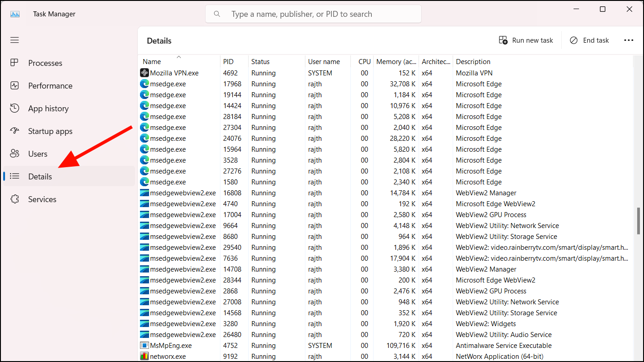Click the WebView2 icon in the PID 17004 row
Viewport: 644px width, 362px height.
click(x=145, y=214)
